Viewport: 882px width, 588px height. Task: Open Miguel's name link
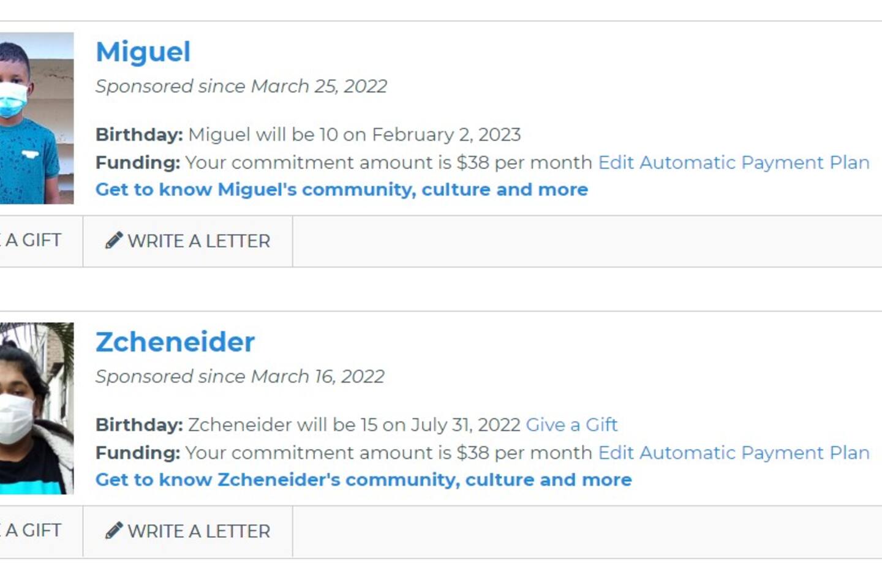coord(143,51)
